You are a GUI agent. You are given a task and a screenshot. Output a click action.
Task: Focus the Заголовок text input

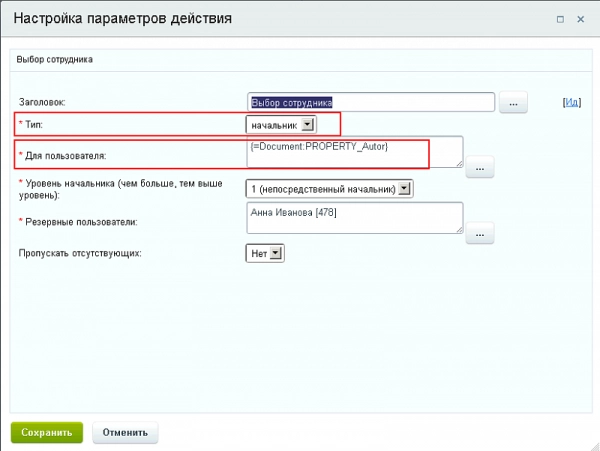(x=371, y=102)
